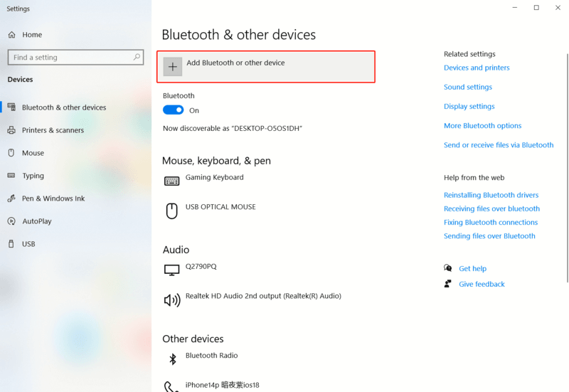
Task: Click the Get help chat icon
Action: click(x=448, y=268)
